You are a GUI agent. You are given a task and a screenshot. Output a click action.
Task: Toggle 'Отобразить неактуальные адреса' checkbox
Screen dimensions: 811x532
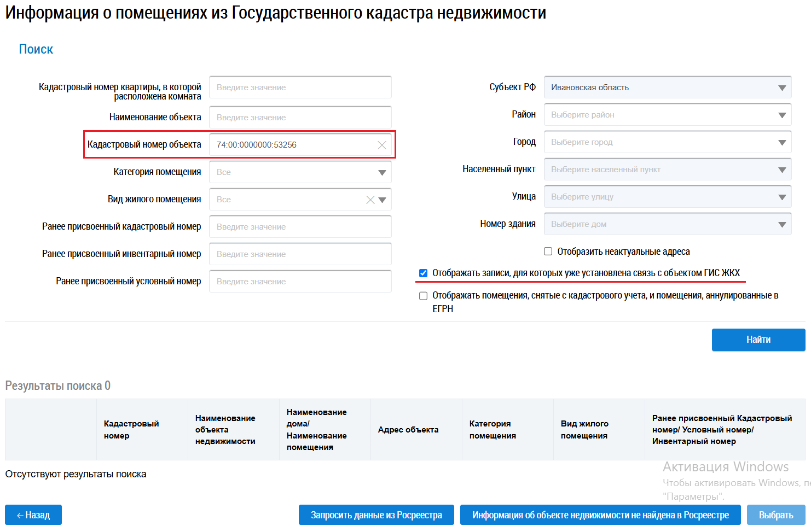point(548,252)
